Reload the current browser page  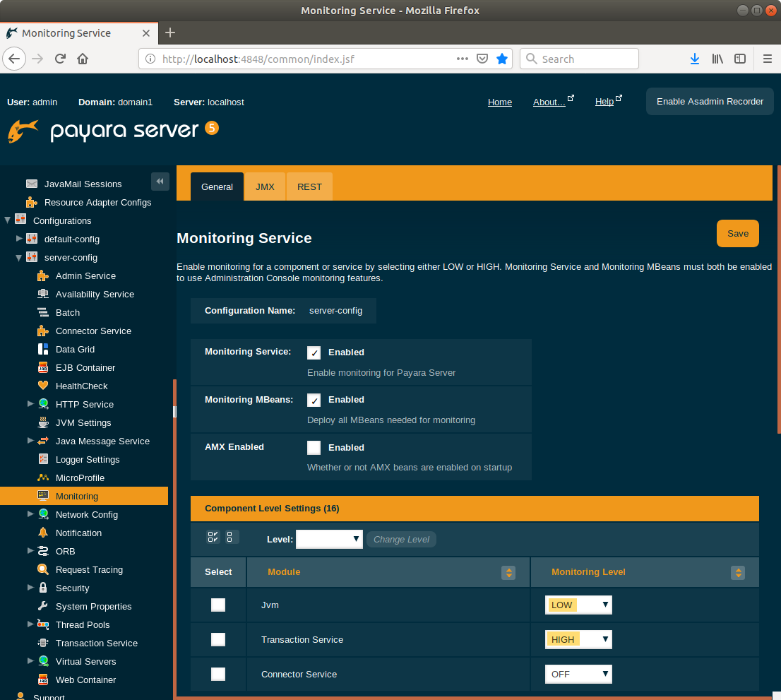(61, 59)
